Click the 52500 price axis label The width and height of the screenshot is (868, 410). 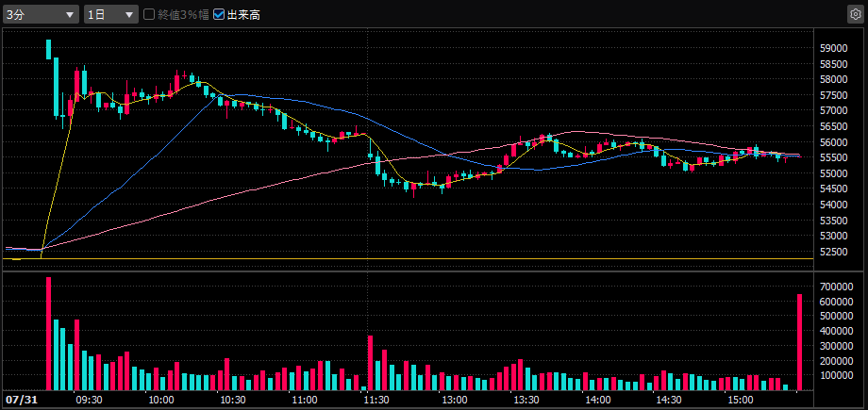(x=833, y=252)
